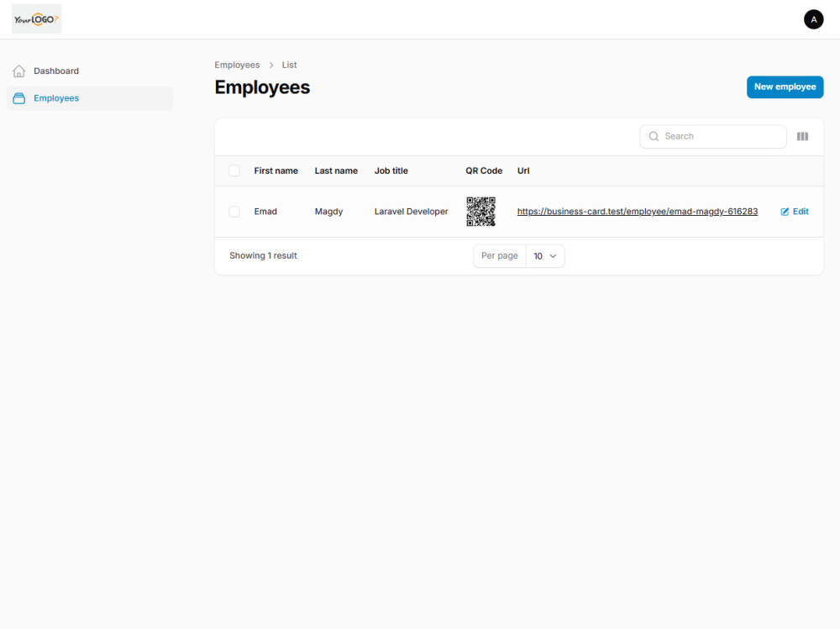This screenshot has height=629, width=840.
Task: Open the per page dropdown showing 10
Action: pos(545,256)
